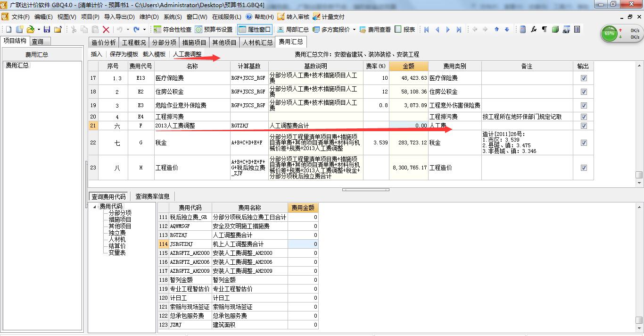Click the Redo arrow icon
The image size is (644, 336).
pyautogui.click(x=136, y=29)
